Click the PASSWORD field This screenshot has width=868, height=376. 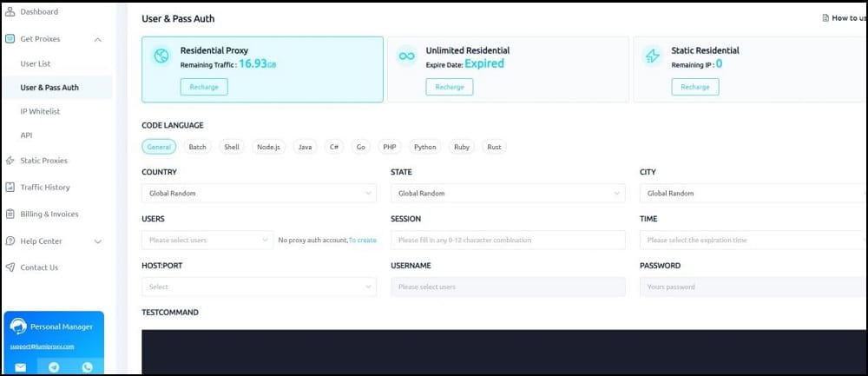tap(753, 287)
